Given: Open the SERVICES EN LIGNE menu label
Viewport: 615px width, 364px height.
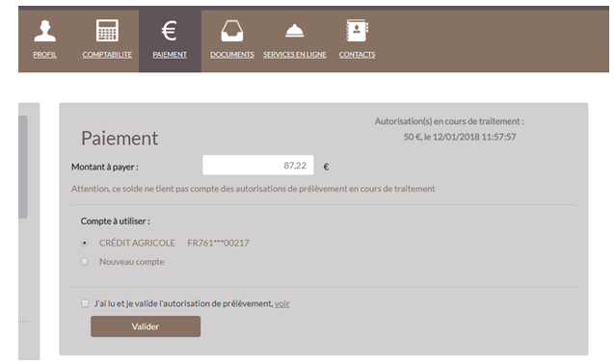Looking at the screenshot, I should 295,55.
